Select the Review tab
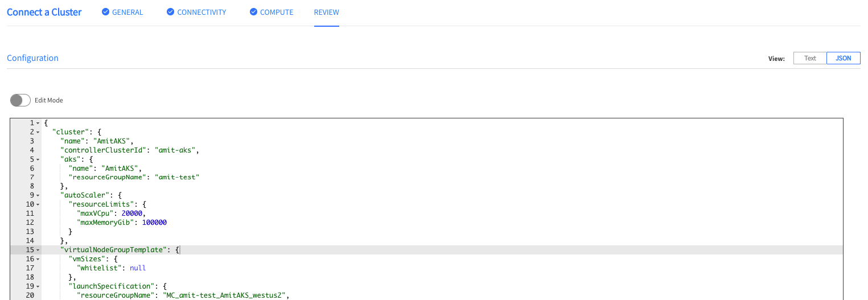This screenshot has width=868, height=300. click(326, 12)
